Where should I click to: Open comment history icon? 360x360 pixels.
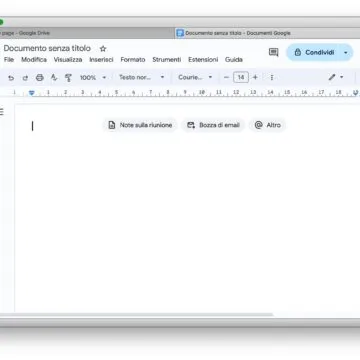click(x=273, y=52)
